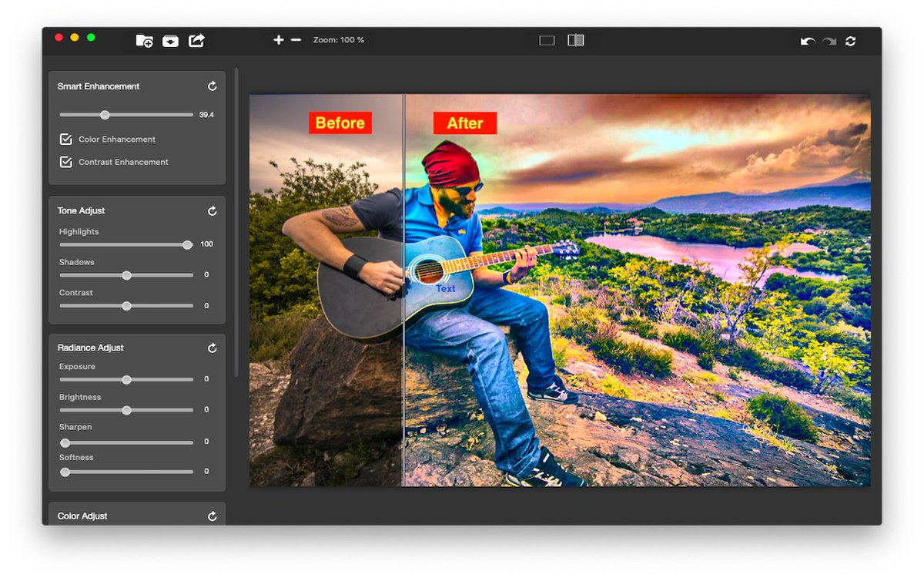
Task: Click the Sharpen label
Action: point(75,427)
